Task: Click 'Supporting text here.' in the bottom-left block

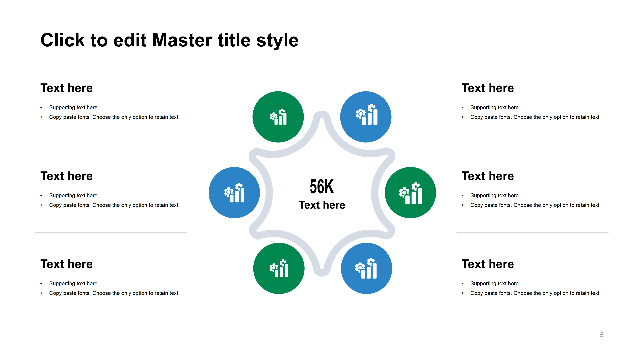Action: [x=74, y=283]
